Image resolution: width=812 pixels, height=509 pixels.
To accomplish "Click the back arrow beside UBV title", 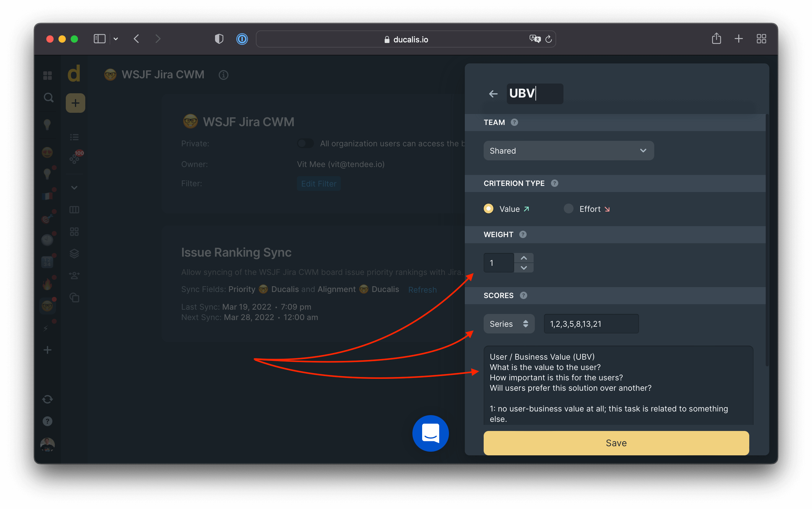I will click(x=493, y=94).
